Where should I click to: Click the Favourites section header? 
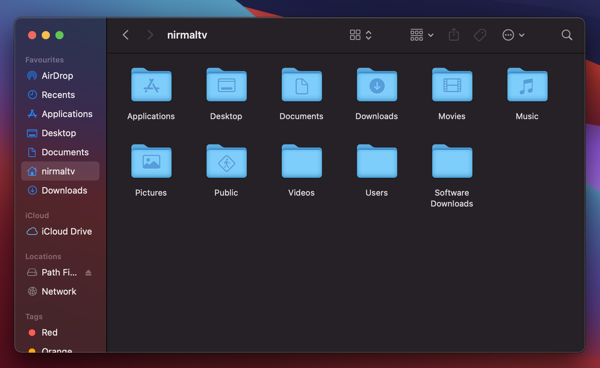pos(44,60)
